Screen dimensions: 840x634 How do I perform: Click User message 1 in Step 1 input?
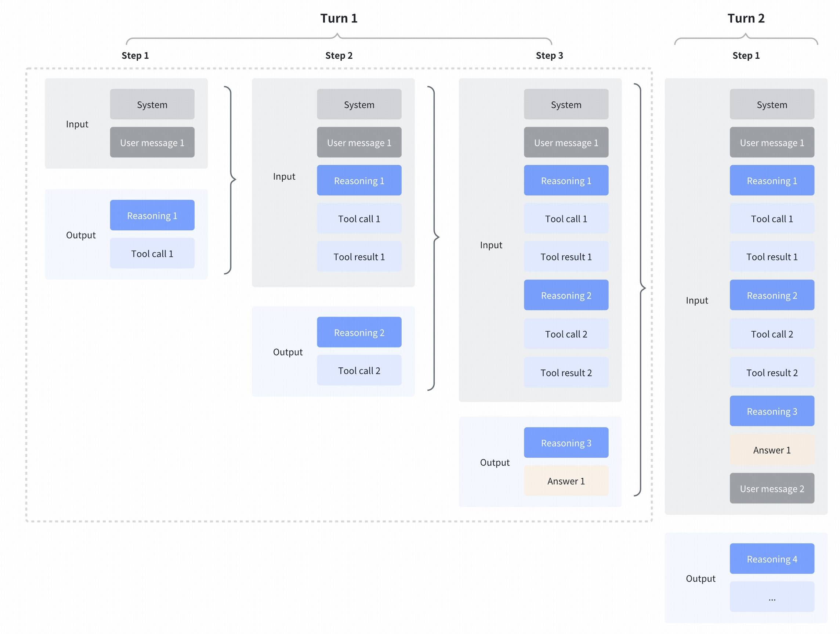(152, 143)
